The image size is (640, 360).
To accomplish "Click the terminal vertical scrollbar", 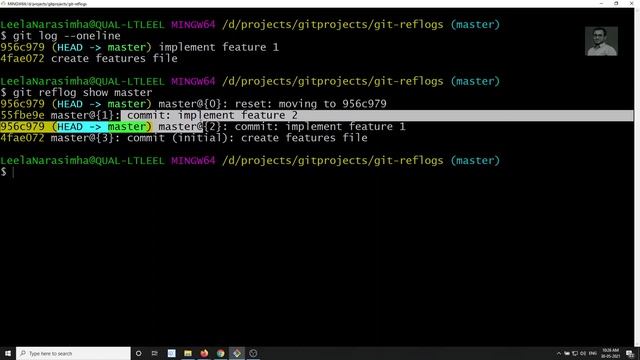I will point(637,177).
